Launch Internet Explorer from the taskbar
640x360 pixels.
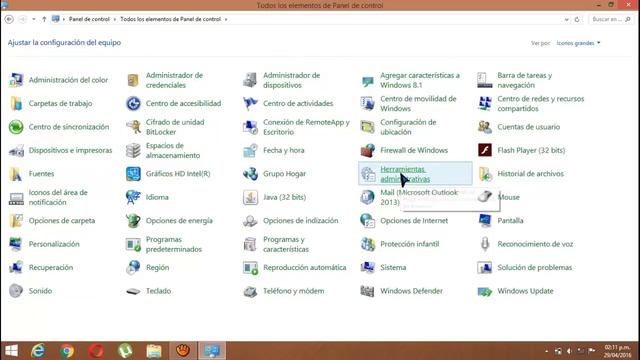tap(38, 351)
